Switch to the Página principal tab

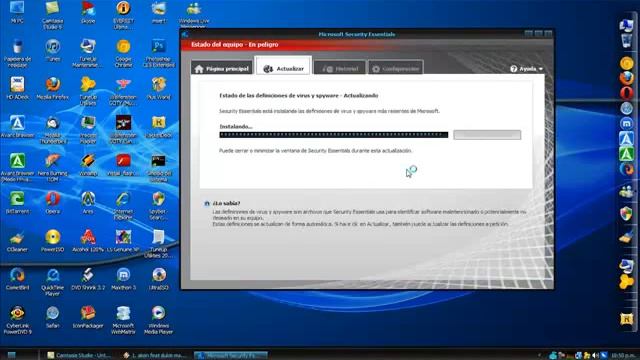pyautogui.click(x=222, y=68)
